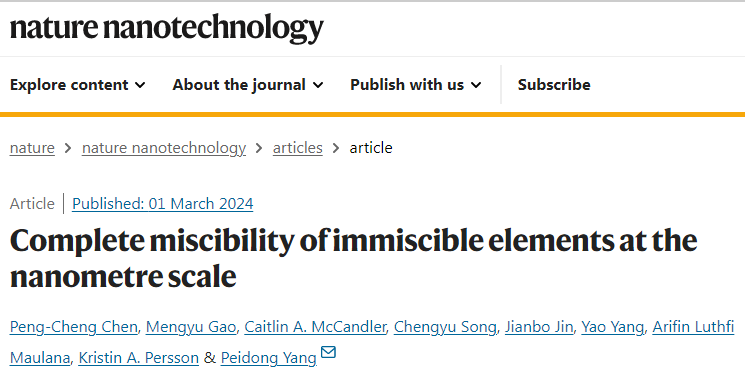Go to the nature breadcrumb link
Viewport: 745px width, 386px height.
coord(32,148)
